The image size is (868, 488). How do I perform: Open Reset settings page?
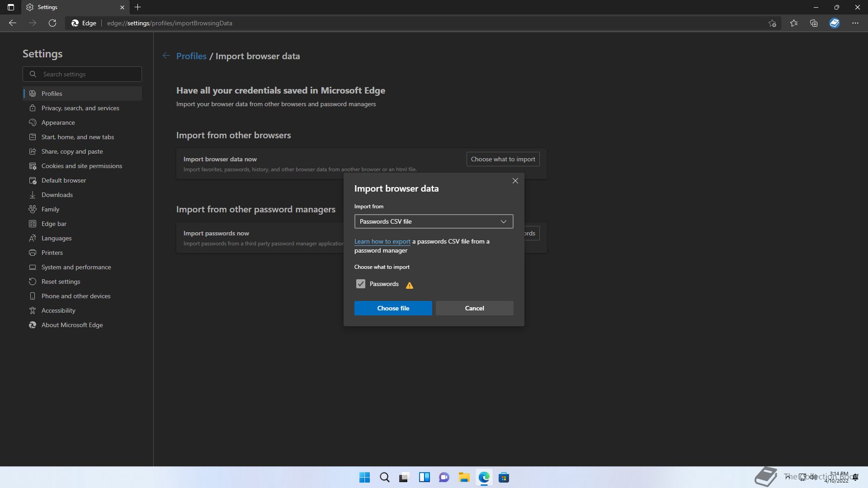pos(82,282)
